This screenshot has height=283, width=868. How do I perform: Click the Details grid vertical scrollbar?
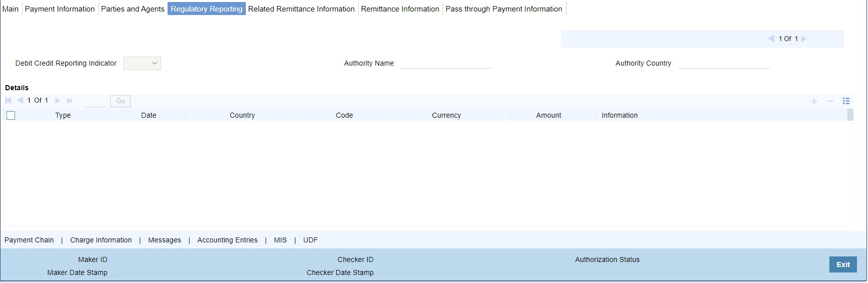[x=850, y=115]
